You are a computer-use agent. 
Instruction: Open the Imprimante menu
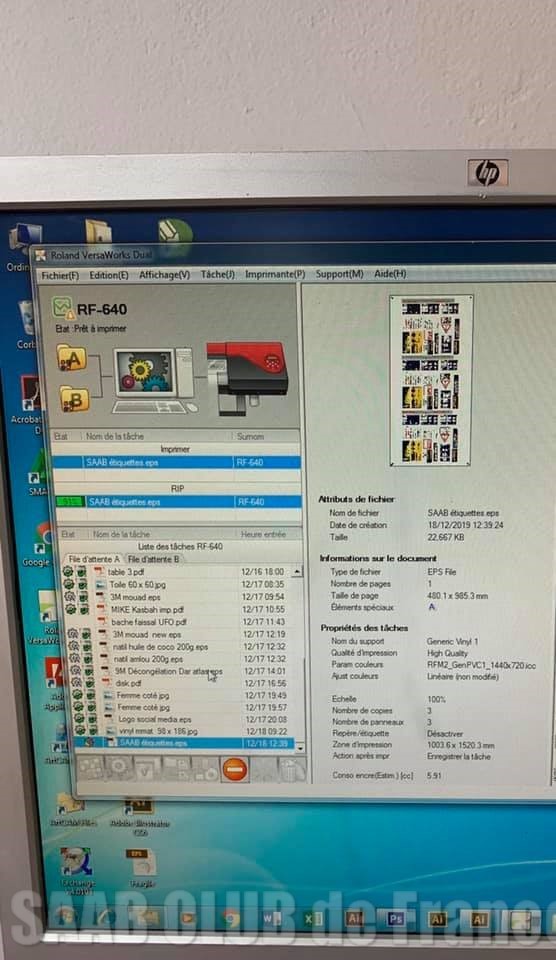coord(275,274)
